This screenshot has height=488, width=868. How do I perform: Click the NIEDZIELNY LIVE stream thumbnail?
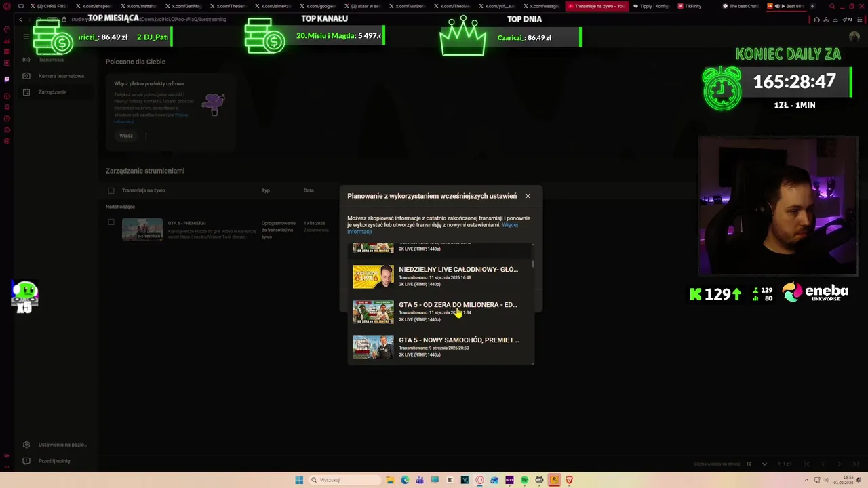click(x=373, y=277)
